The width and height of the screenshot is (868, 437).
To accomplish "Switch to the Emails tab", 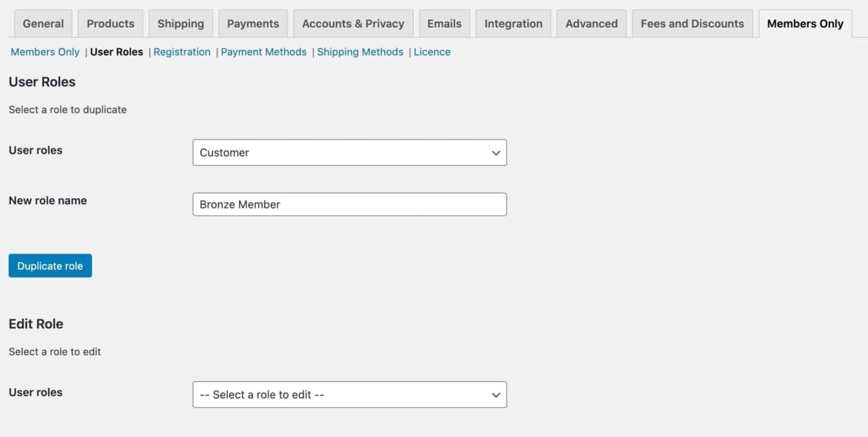I will 444,23.
